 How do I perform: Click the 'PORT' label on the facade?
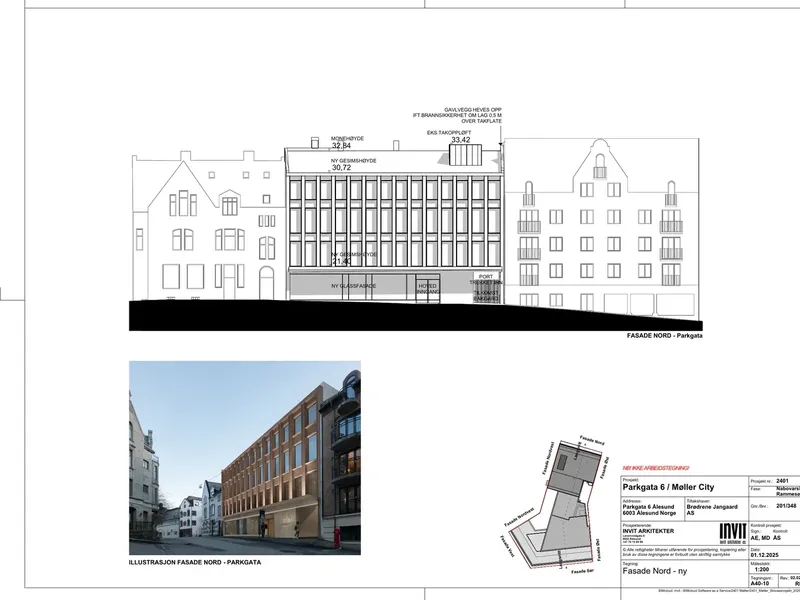point(486,276)
